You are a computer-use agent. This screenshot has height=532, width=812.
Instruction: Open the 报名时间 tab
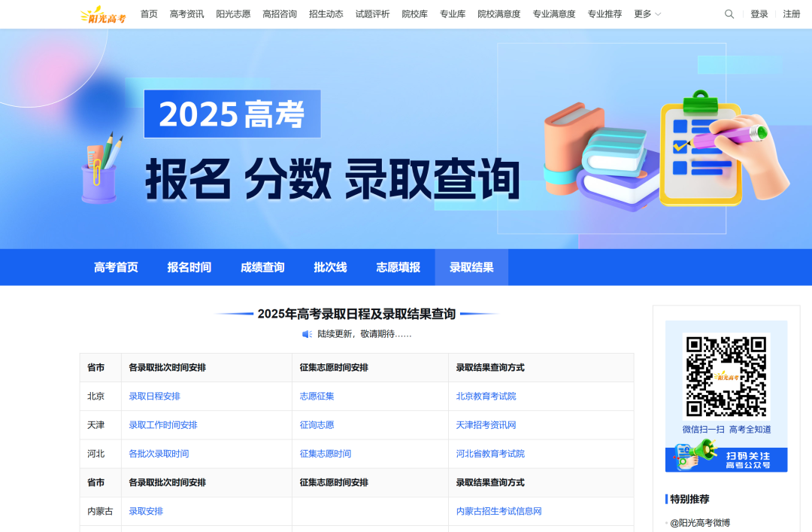coord(189,267)
